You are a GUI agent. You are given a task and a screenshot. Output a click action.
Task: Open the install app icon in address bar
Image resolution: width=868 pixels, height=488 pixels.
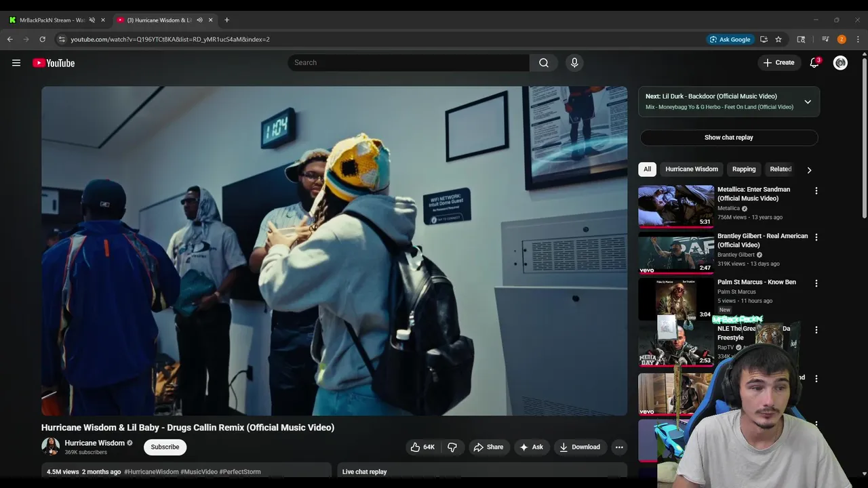[x=764, y=39]
